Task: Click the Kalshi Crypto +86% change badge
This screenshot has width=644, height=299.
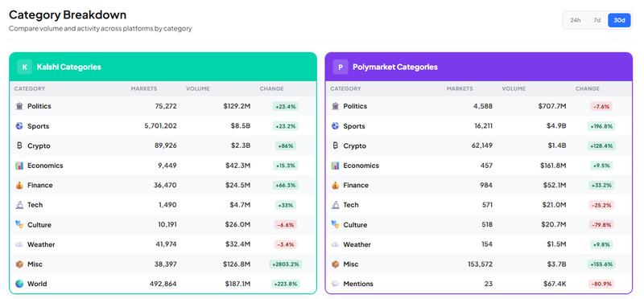Action: click(x=285, y=145)
